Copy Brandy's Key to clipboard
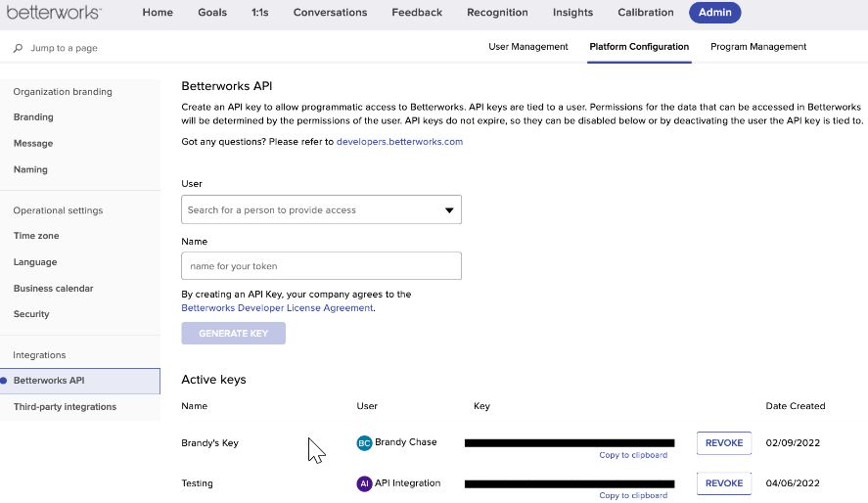868x503 pixels. tap(633, 455)
